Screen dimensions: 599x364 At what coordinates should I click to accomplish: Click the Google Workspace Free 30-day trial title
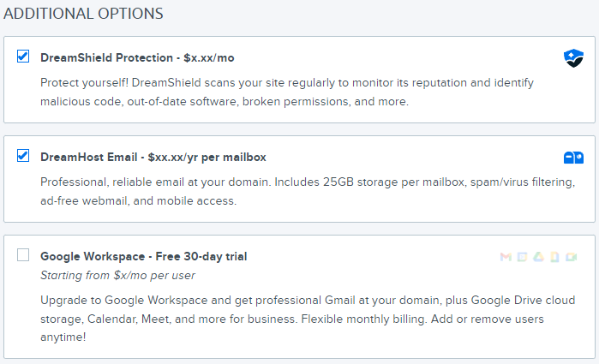[144, 256]
